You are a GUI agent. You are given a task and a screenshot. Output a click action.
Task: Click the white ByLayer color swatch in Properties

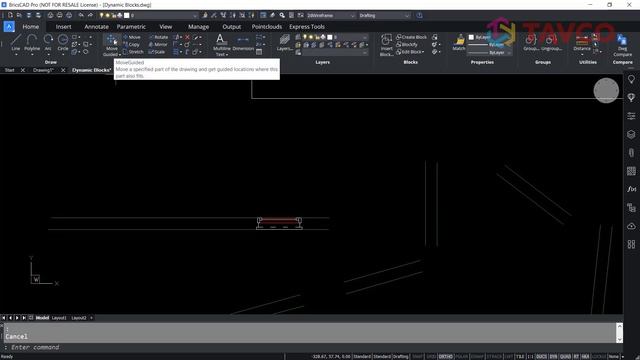pos(471,37)
